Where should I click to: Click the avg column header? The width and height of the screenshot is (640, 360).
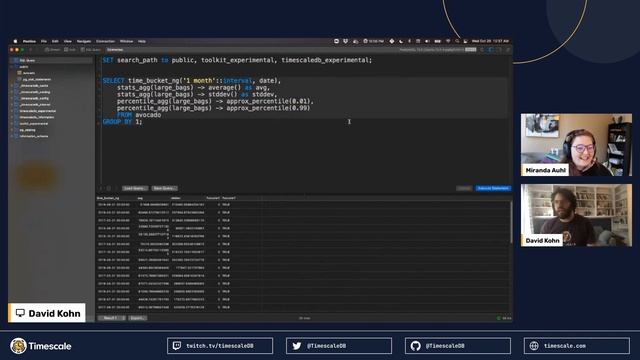pyautogui.click(x=153, y=198)
